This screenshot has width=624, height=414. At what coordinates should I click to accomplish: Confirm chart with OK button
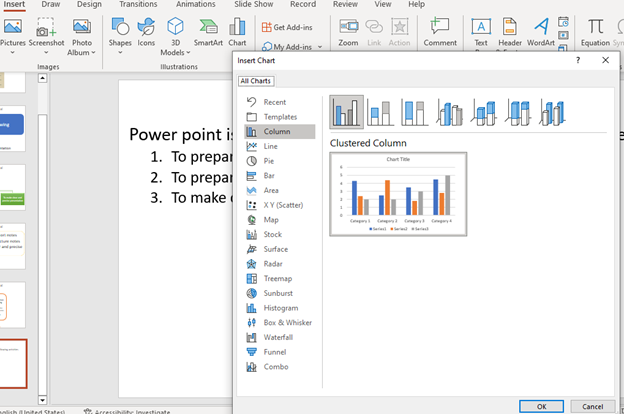pos(542,406)
